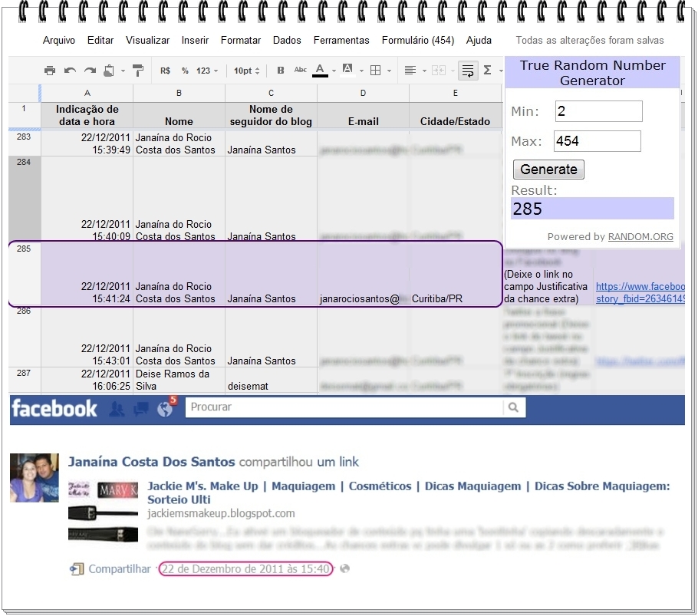Screen dimensions: 698x616
Task: Click the Mary Kay shared link thumbnail
Action: [104, 512]
